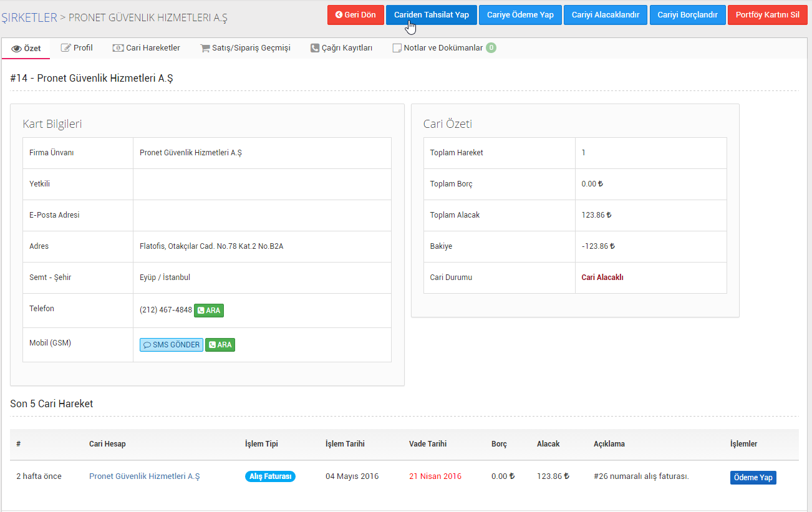Click Cariden Tahsilat Yap button
The width and height of the screenshot is (812, 512).
(x=432, y=15)
